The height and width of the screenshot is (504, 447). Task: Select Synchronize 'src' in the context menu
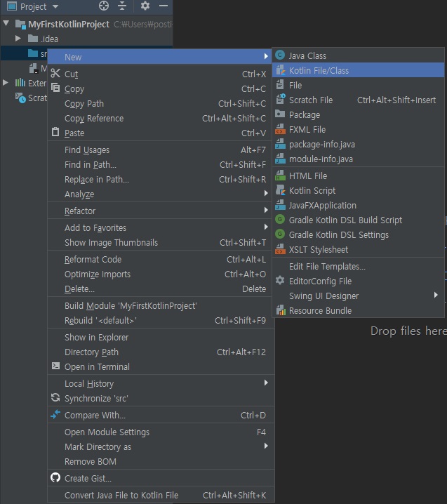click(x=96, y=398)
